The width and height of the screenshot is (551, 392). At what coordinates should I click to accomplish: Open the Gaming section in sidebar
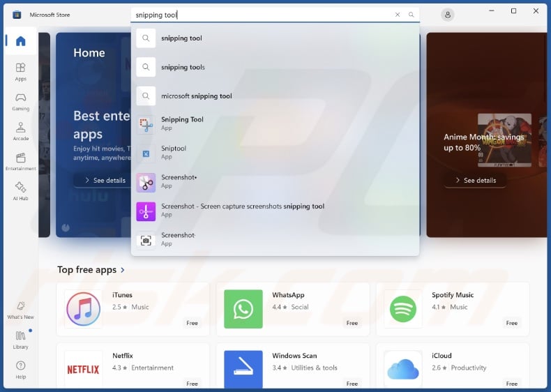point(21,102)
